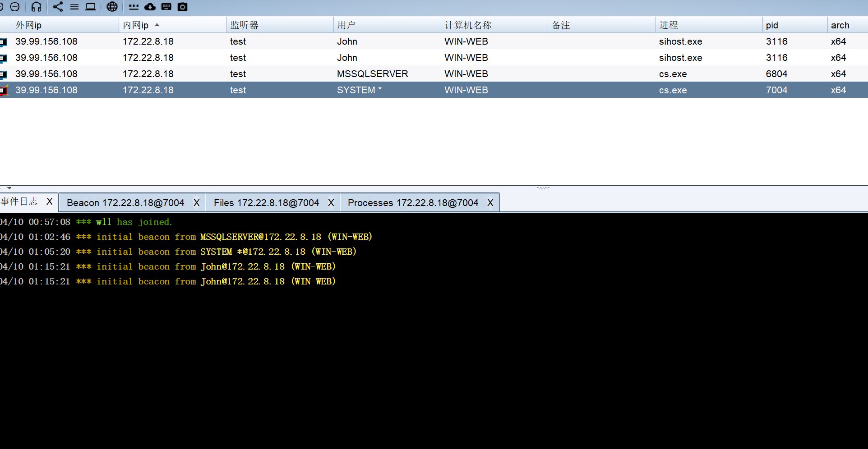View keystrokes using keyboard icon
The image size is (868, 449).
(166, 7)
